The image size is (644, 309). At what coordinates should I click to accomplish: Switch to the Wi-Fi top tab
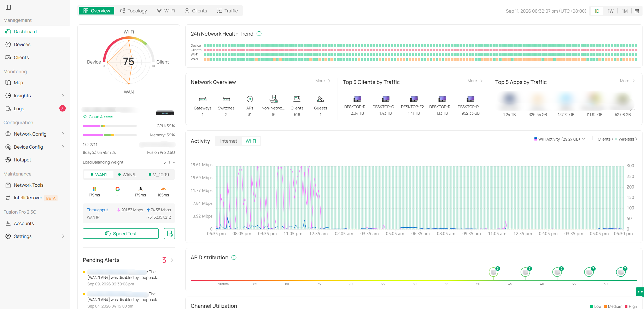[165, 11]
